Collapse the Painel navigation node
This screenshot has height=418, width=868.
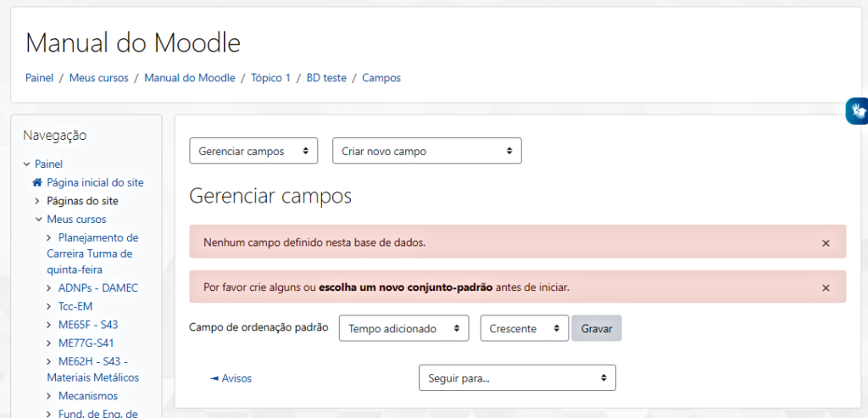click(x=26, y=164)
